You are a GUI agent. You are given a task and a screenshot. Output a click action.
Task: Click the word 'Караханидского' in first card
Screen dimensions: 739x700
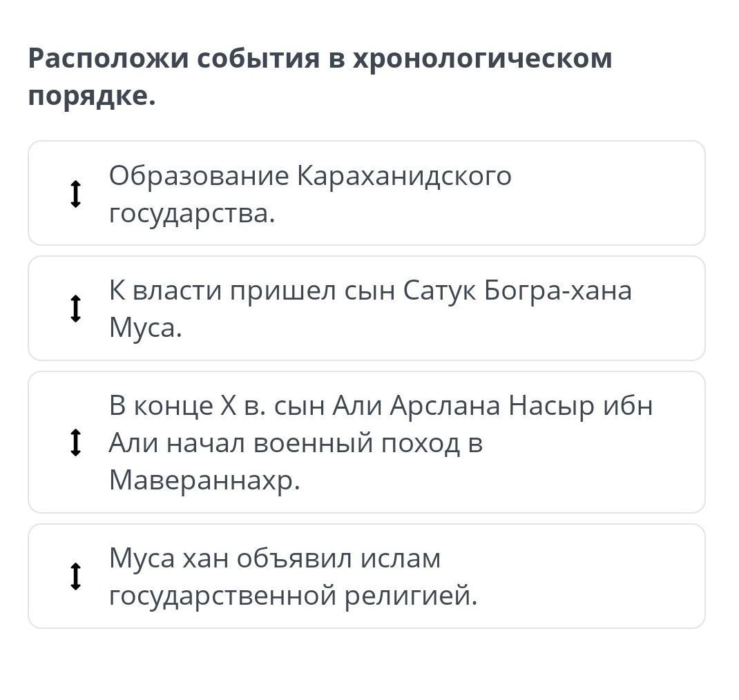tap(404, 175)
